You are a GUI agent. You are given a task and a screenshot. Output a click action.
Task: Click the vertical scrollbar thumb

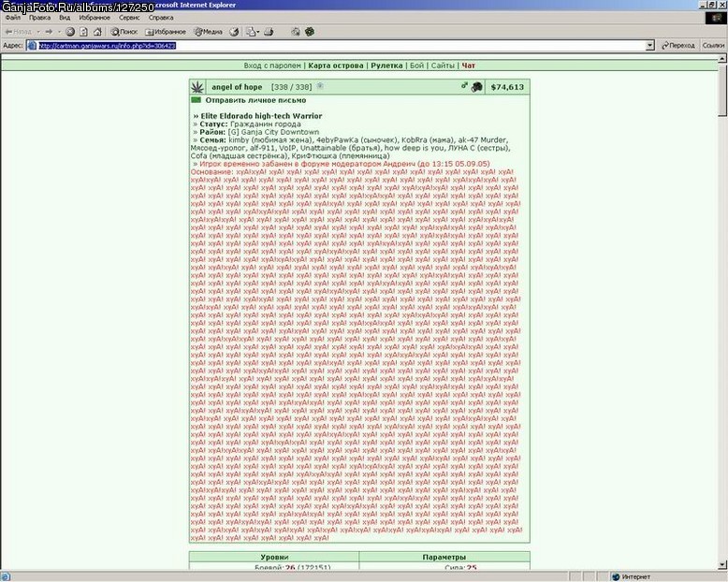722,91
